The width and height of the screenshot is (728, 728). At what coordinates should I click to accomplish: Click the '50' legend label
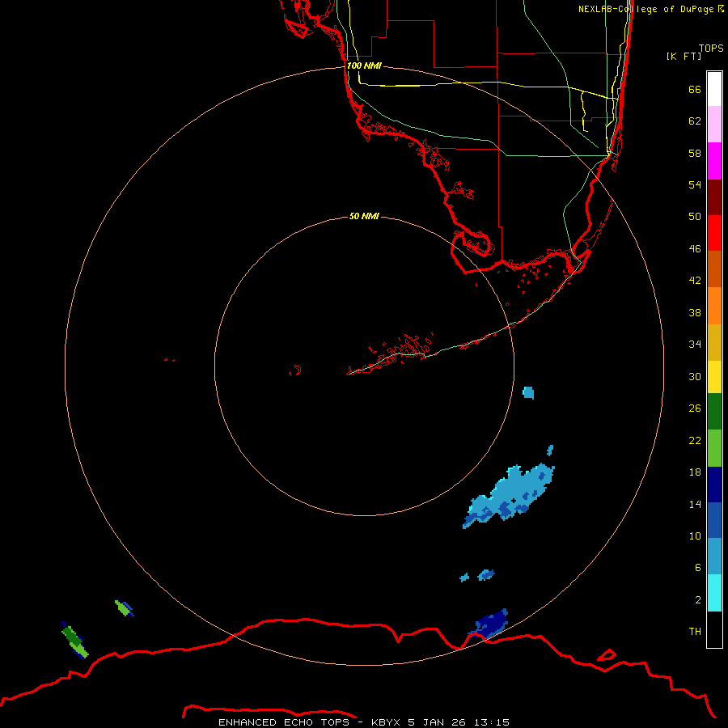(x=695, y=217)
